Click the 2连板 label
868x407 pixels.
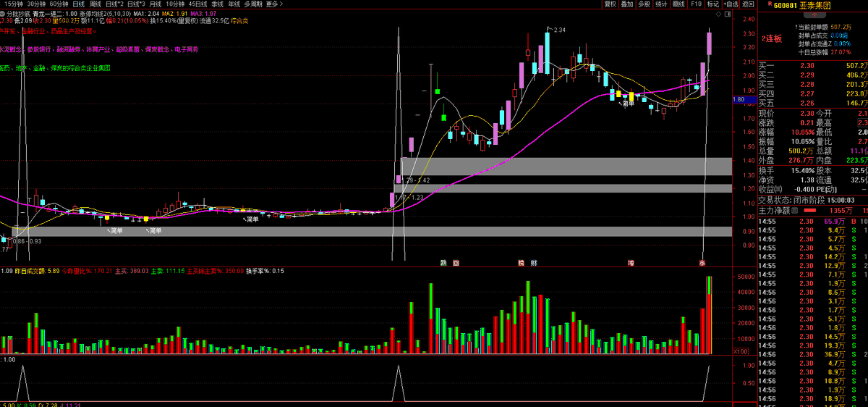point(771,38)
